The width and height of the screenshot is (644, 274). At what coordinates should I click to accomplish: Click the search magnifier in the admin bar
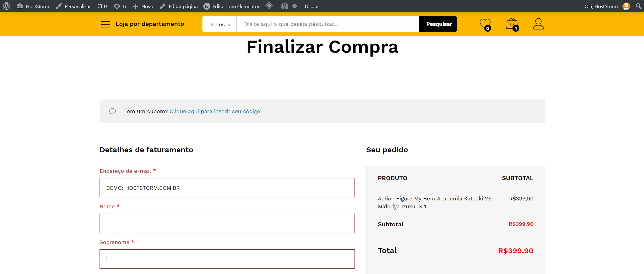pyautogui.click(x=638, y=6)
